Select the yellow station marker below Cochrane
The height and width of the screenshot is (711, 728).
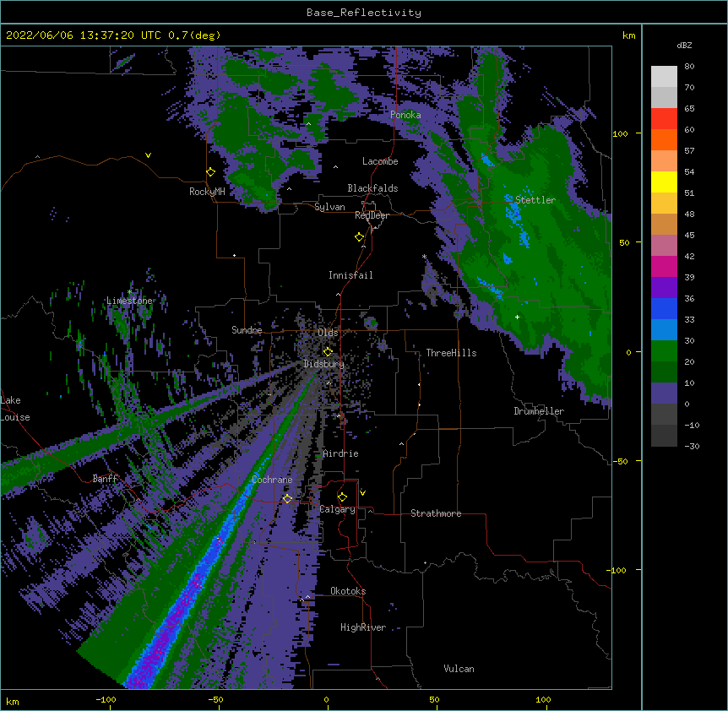pos(287,498)
